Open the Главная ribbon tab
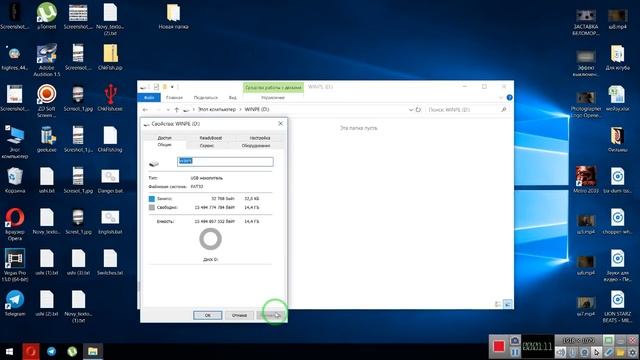 [x=174, y=98]
